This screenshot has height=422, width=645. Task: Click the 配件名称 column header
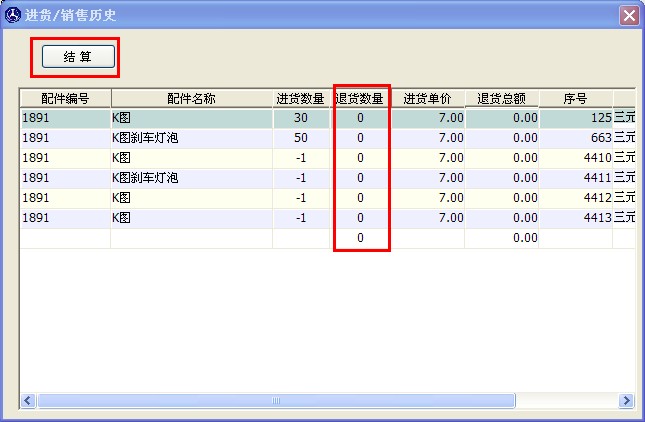pyautogui.click(x=191, y=99)
